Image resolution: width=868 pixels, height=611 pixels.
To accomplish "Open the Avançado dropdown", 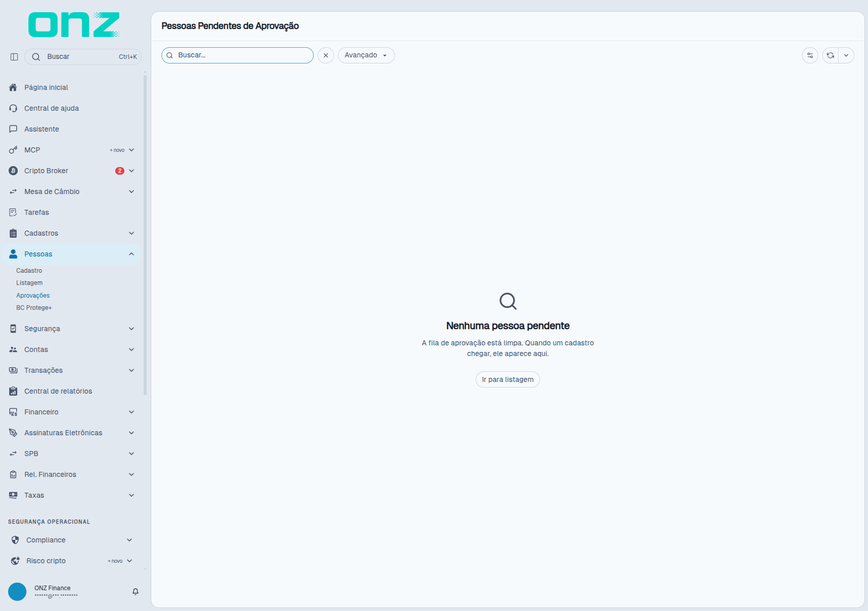I will click(x=366, y=55).
